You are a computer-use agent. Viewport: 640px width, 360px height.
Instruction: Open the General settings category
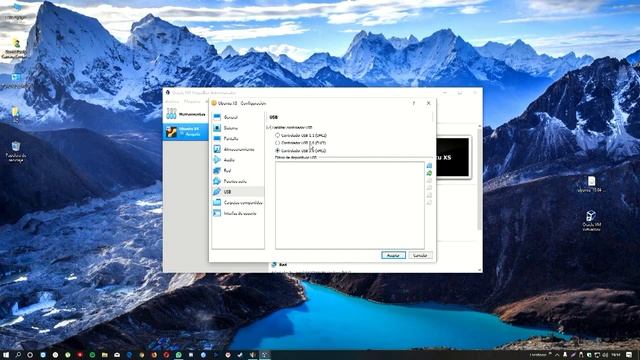tap(238, 117)
